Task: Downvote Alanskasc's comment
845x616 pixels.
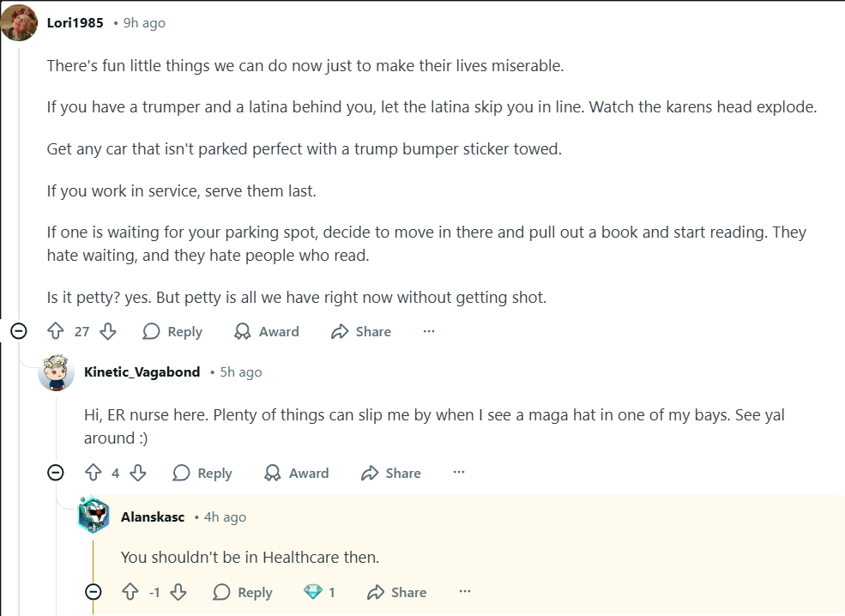Action: 178,592
